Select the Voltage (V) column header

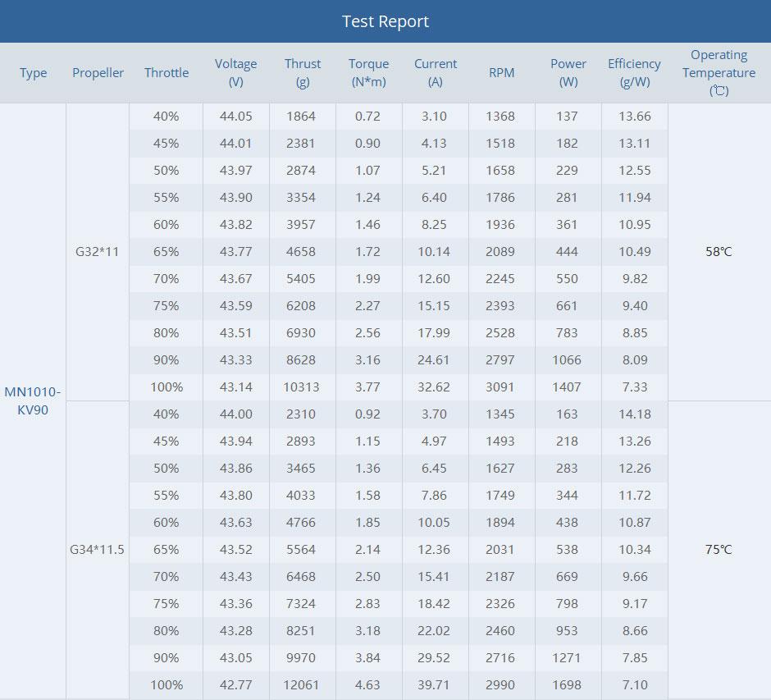236,72
